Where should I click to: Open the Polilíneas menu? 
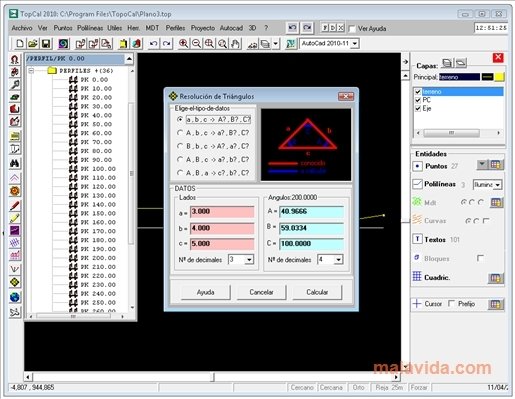(90, 28)
